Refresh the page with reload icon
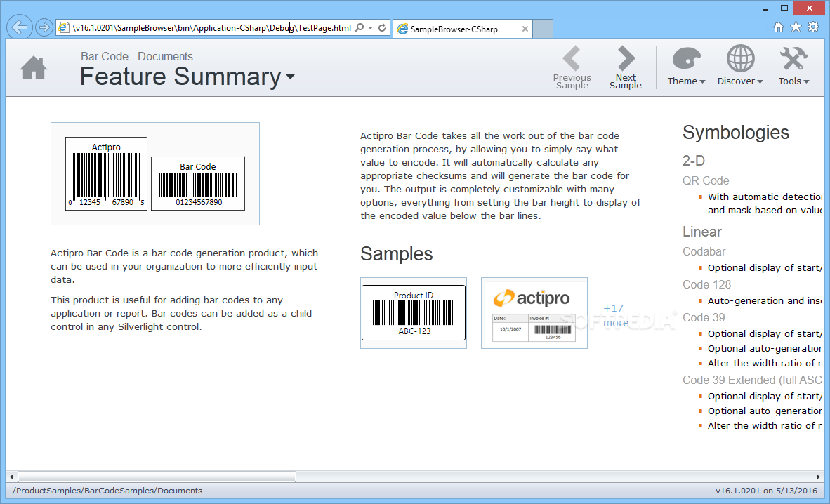The width and height of the screenshot is (830, 504). (x=382, y=27)
